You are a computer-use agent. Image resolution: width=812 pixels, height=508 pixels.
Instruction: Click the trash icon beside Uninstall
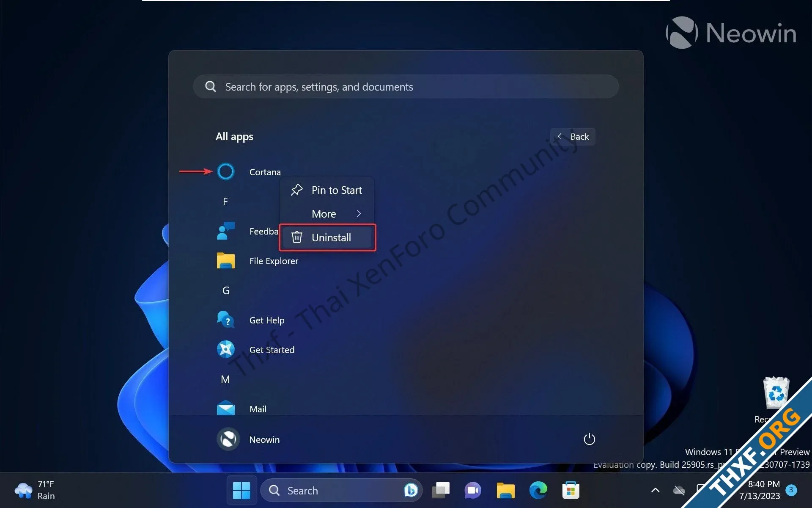pyautogui.click(x=296, y=237)
